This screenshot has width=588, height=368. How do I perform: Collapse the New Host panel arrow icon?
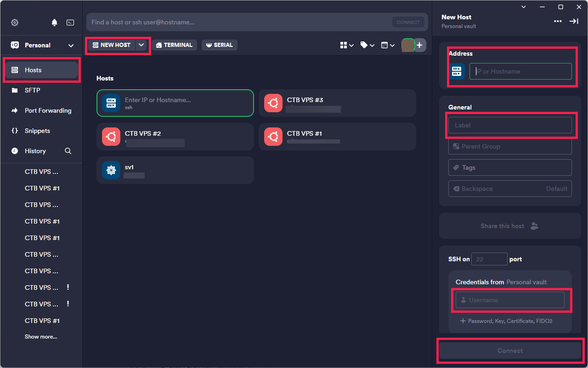click(x=574, y=21)
